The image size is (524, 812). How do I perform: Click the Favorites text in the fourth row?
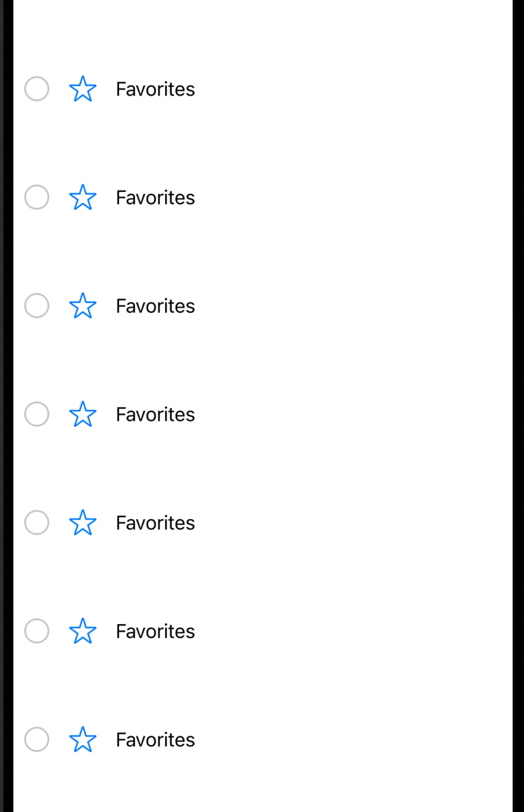coord(155,414)
